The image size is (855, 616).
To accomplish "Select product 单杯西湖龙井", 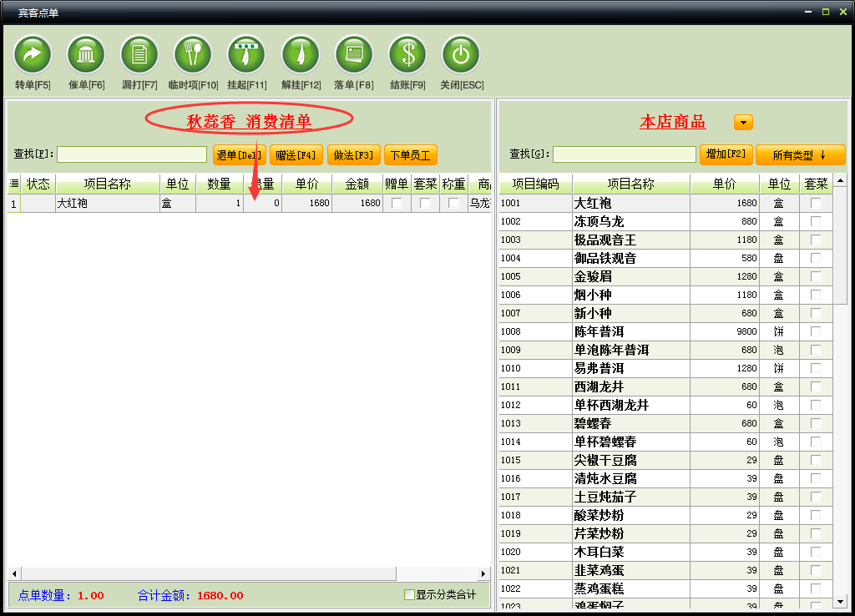I will pyautogui.click(x=665, y=405).
